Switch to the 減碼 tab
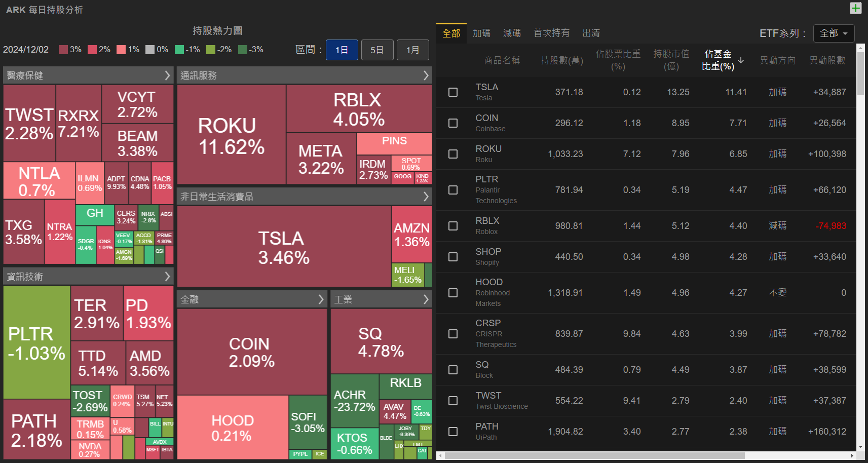The height and width of the screenshot is (463, 868). [512, 33]
